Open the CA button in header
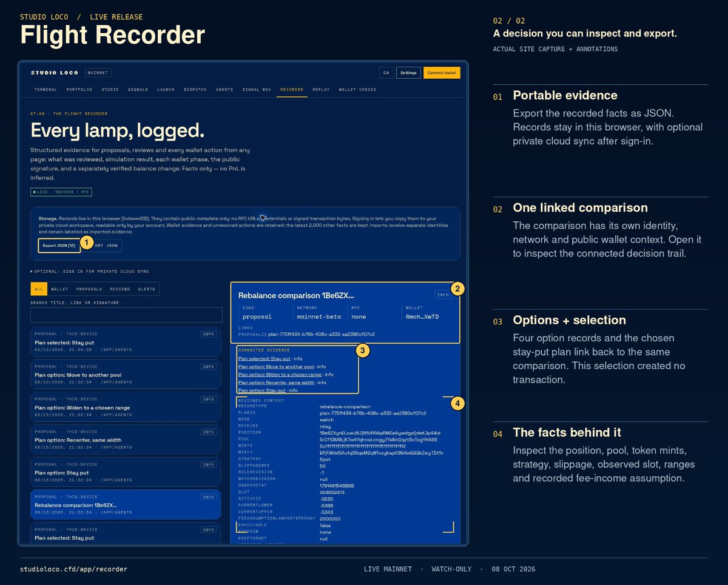Viewport: 728px width, 585px height. coord(386,73)
